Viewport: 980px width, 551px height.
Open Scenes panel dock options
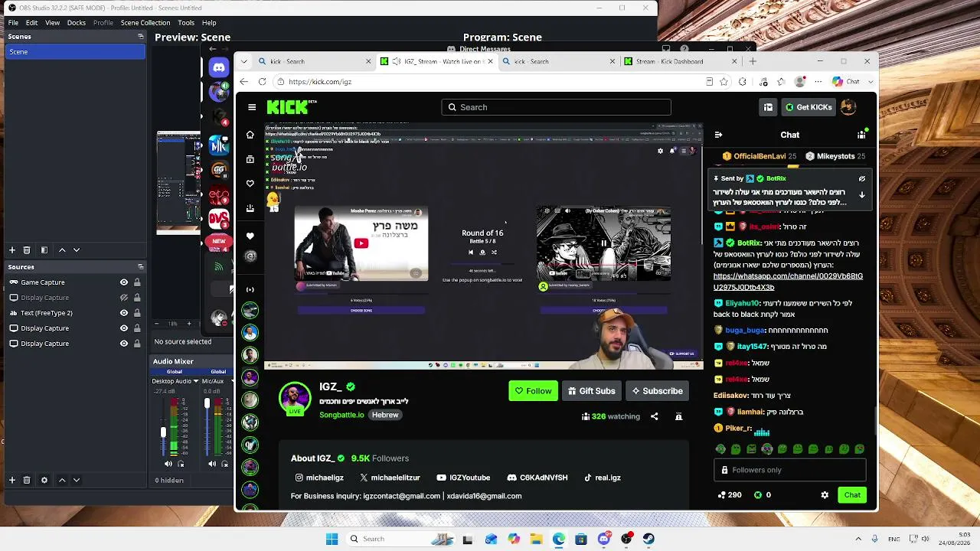click(x=140, y=37)
